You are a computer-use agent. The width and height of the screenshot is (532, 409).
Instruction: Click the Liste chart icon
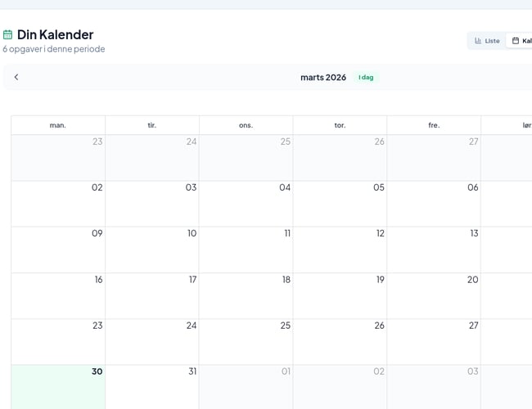tap(478, 41)
